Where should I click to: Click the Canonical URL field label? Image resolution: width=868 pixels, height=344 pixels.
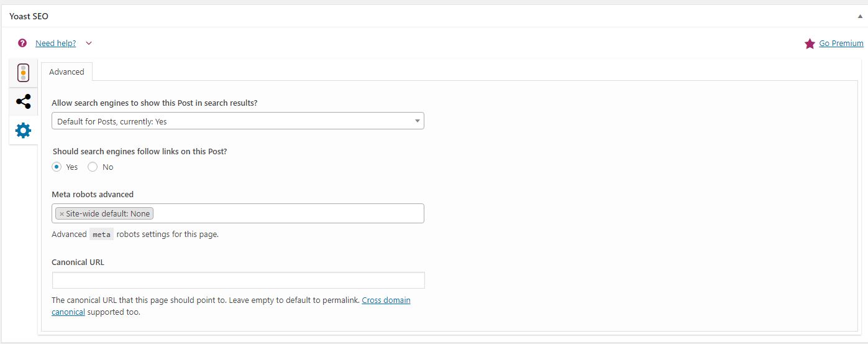tap(78, 262)
